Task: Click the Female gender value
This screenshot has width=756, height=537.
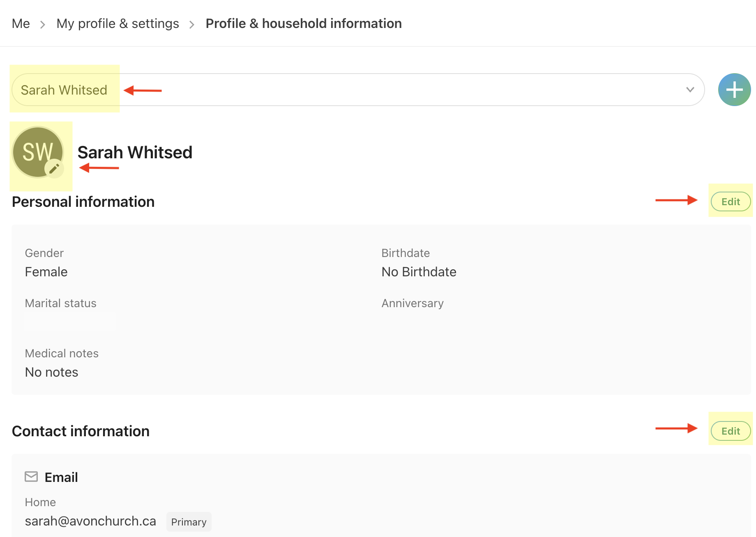Action: [x=46, y=272]
